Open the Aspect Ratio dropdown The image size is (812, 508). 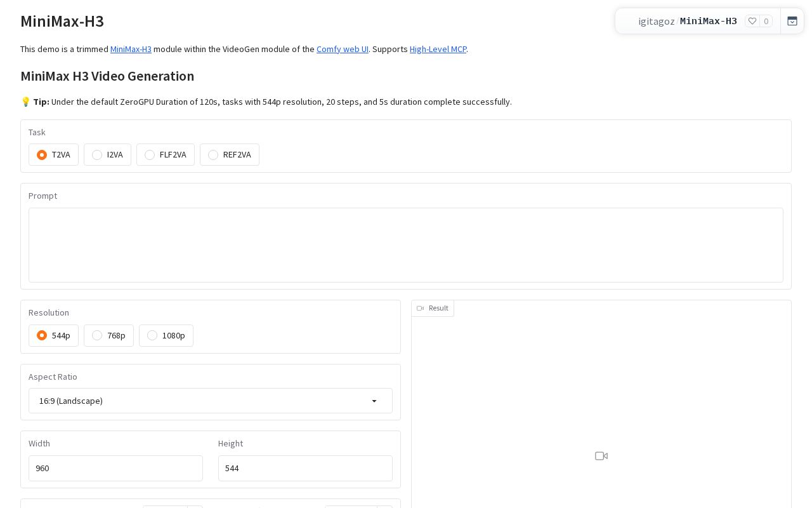pos(211,401)
